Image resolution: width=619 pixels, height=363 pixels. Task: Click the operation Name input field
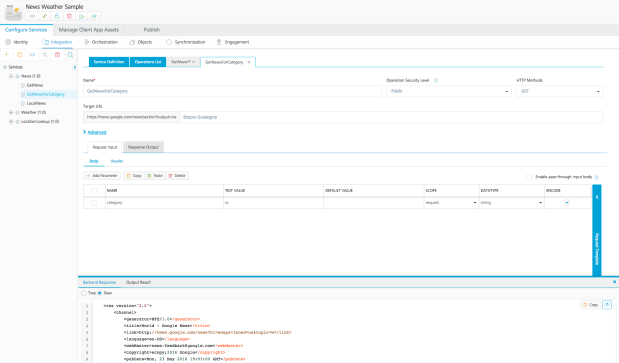[233, 91]
